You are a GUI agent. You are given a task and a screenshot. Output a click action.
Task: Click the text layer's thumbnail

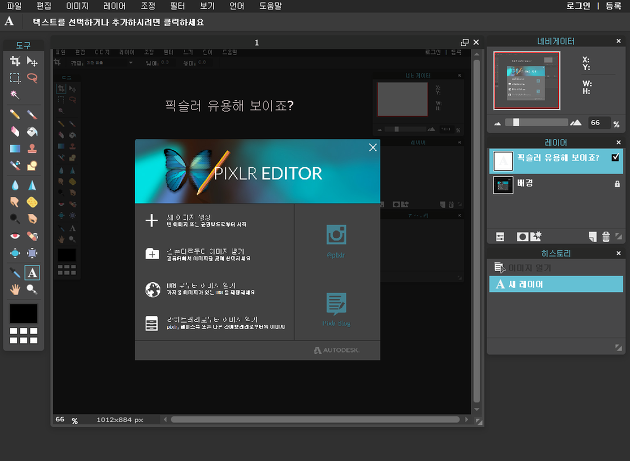[x=503, y=162]
